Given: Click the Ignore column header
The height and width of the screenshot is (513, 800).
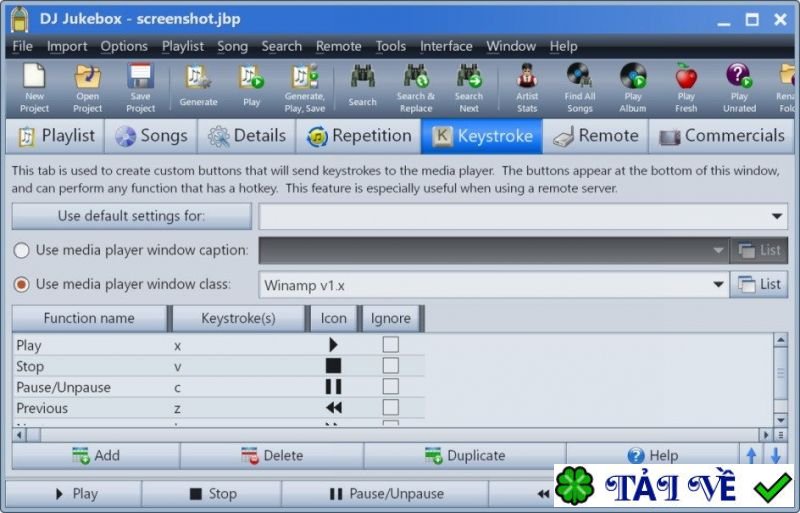Looking at the screenshot, I should [391, 319].
